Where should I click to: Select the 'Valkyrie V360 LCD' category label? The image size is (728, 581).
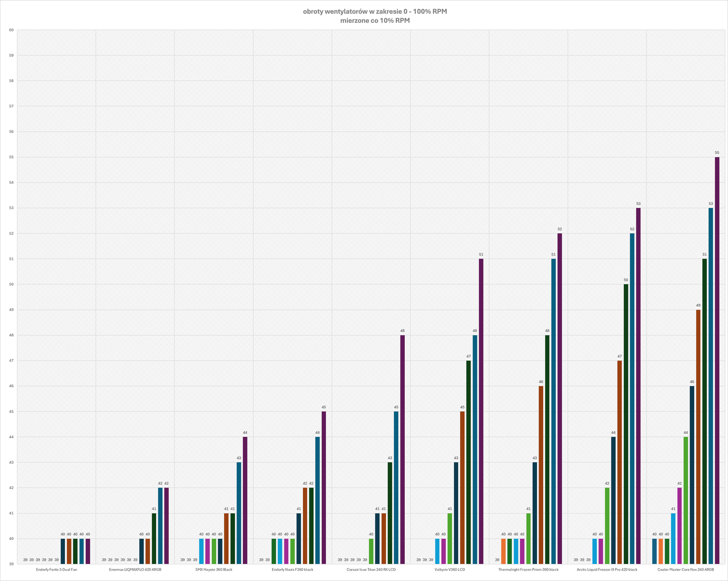tap(450, 570)
